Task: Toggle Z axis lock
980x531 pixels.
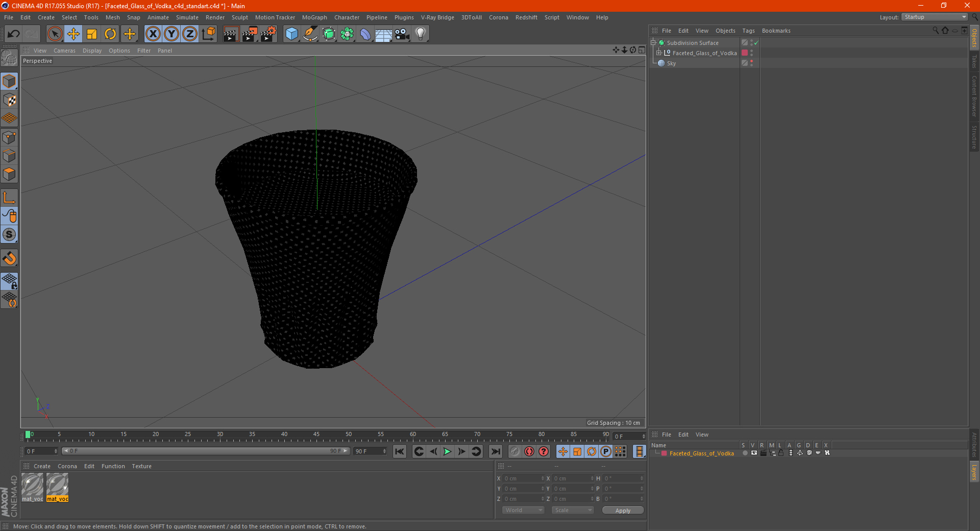Action: click(190, 34)
